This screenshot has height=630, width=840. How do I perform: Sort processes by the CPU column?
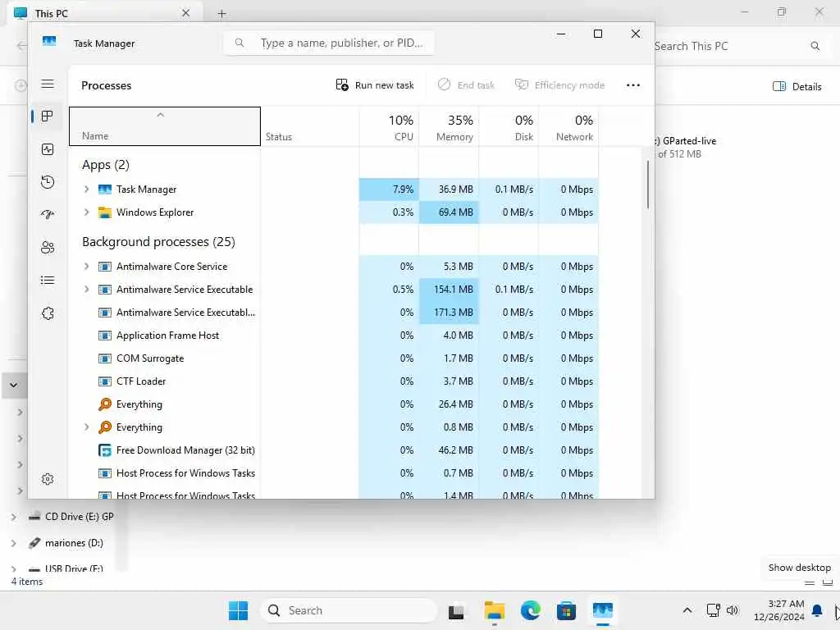pos(389,126)
